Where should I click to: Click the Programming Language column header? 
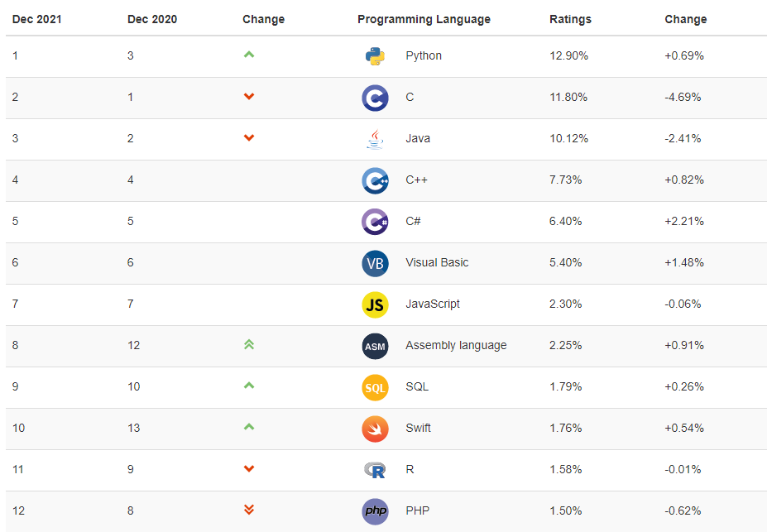424,19
